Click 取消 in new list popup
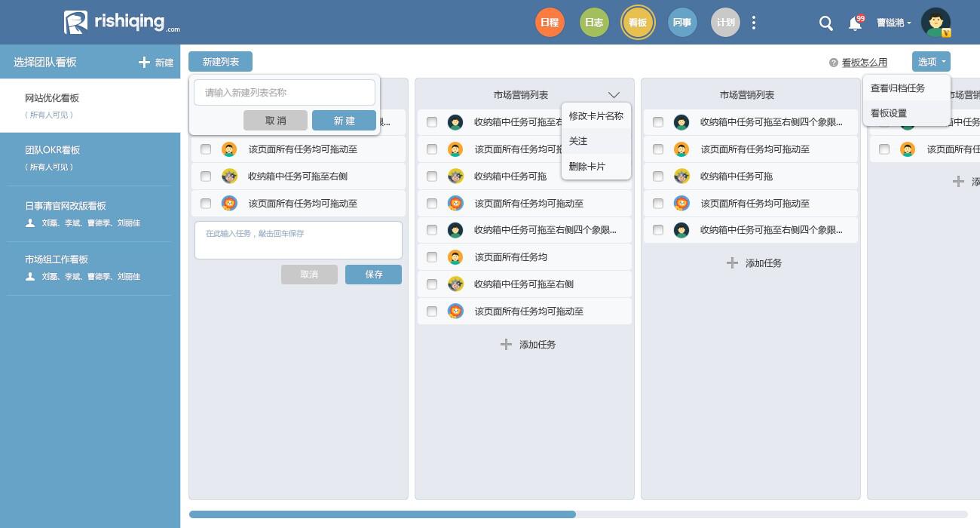This screenshot has height=528, width=980. [276, 121]
